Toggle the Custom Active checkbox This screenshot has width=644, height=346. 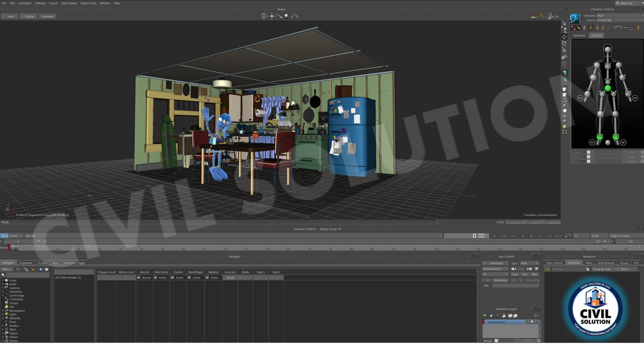pyautogui.click(x=172, y=278)
